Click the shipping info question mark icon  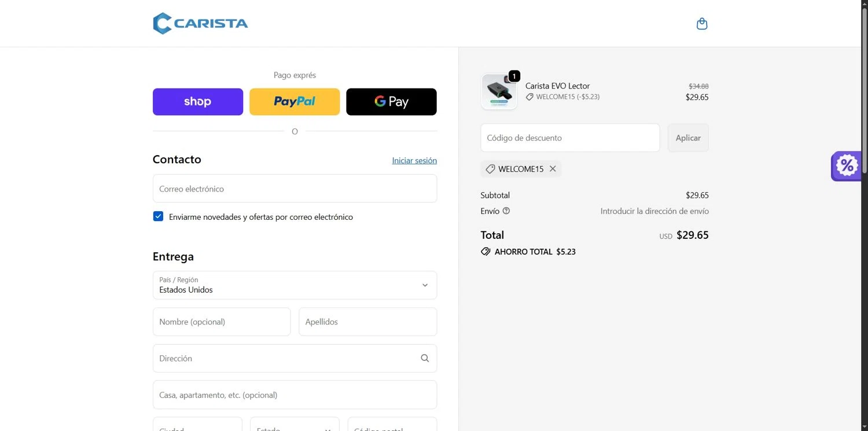tap(506, 211)
